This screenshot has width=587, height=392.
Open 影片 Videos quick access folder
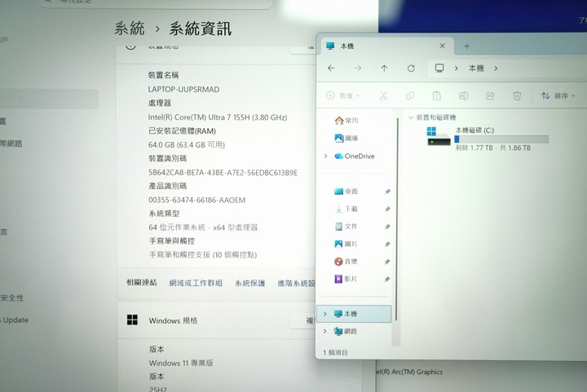346,279
